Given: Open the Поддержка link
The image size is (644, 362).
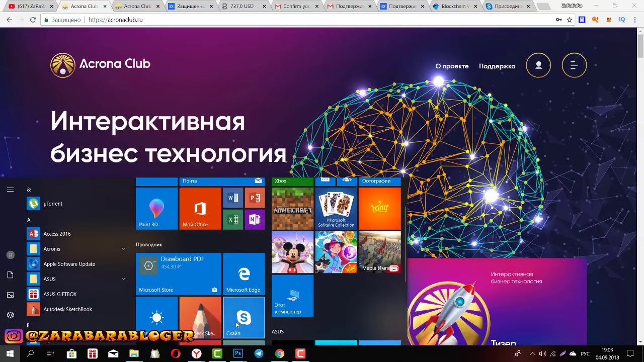Looking at the screenshot, I should (x=497, y=66).
